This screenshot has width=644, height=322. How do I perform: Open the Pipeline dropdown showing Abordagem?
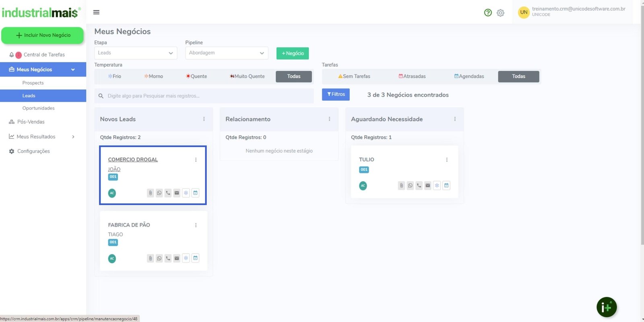pos(227,53)
